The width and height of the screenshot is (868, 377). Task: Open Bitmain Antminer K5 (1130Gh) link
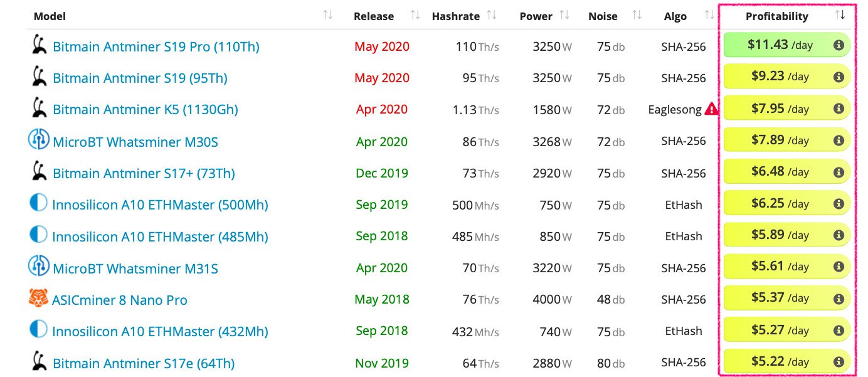[146, 110]
